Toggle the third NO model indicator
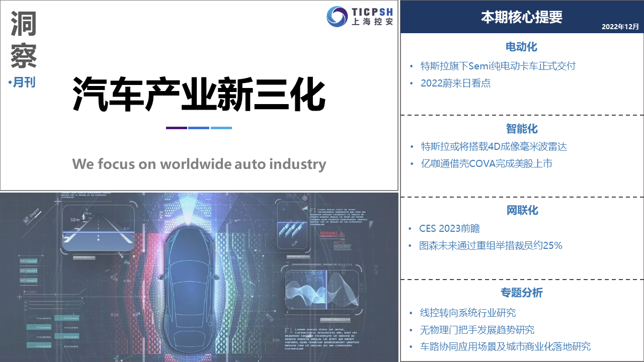Viewport: 644px width, 362px height. click(29, 281)
